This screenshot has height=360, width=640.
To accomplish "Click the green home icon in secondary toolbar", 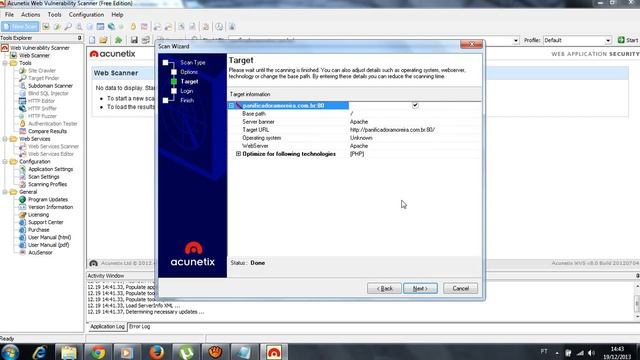I will pos(118,40).
